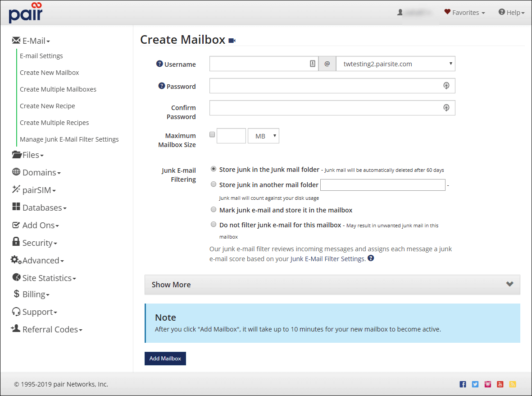Expand the Support sidebar menu
Screen dimensions: 532x396
[35, 312]
